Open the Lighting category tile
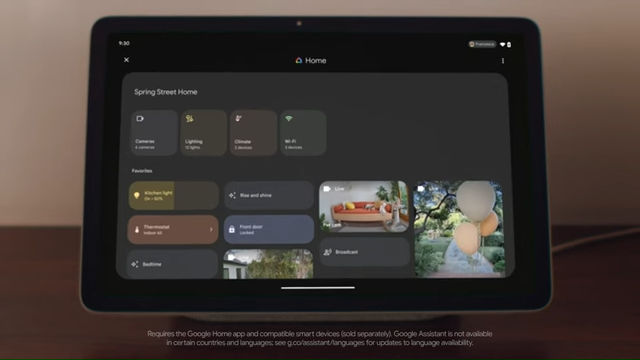 (x=204, y=133)
